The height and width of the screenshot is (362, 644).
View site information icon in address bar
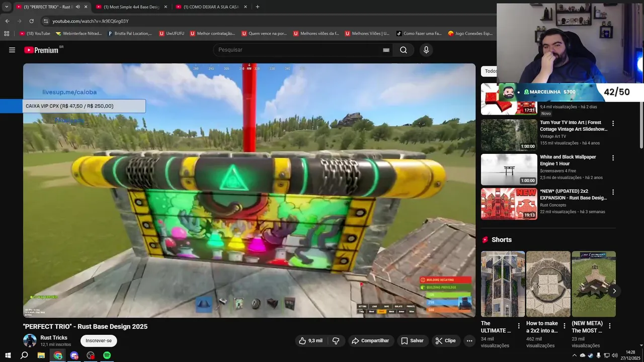[x=46, y=21]
